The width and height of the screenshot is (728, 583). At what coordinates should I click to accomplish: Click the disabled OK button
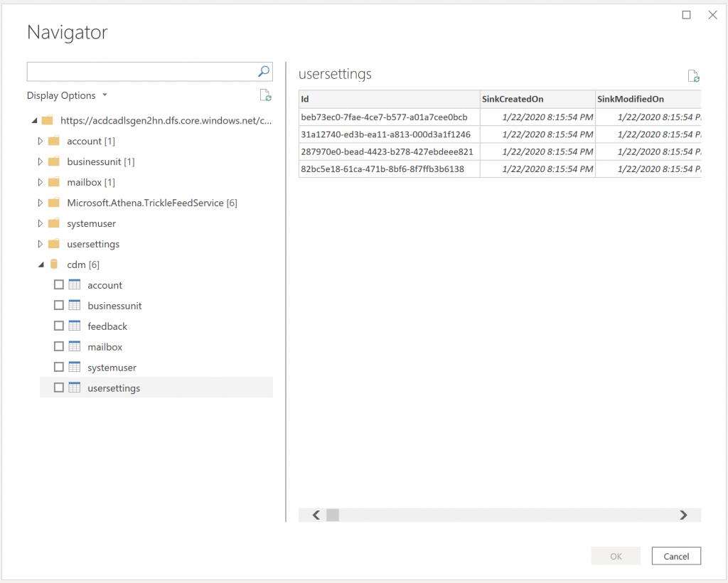click(616, 556)
